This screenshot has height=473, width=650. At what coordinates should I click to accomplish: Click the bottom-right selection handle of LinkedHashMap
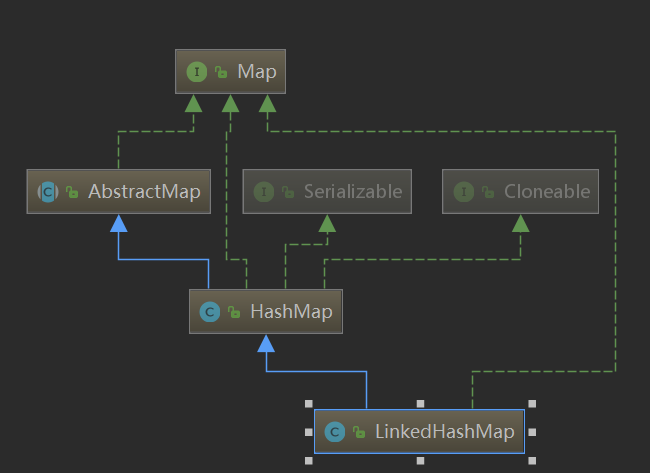coord(532,461)
